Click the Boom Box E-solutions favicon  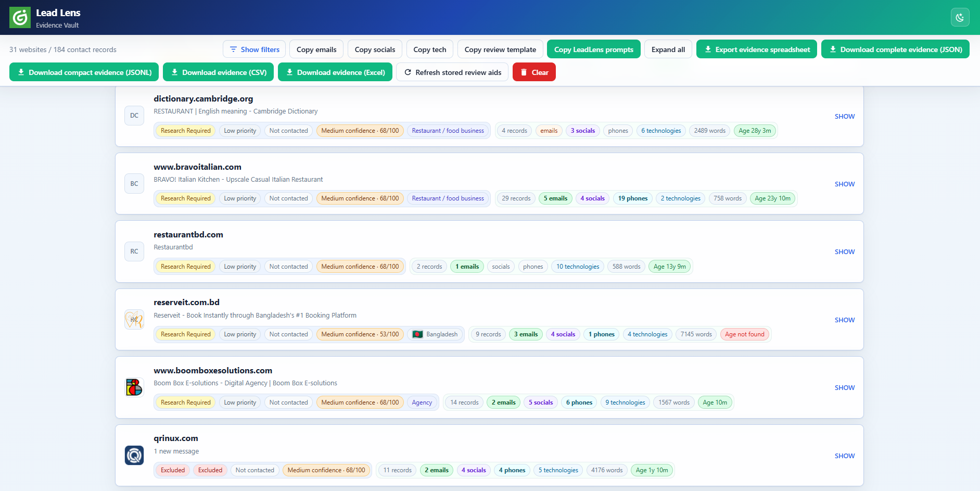click(134, 387)
